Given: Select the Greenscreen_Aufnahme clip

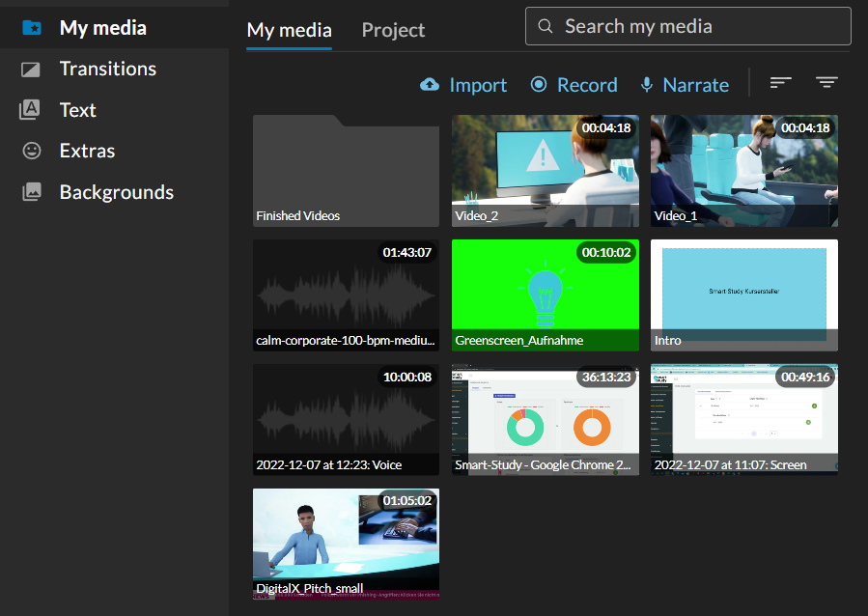Looking at the screenshot, I should pyautogui.click(x=545, y=294).
